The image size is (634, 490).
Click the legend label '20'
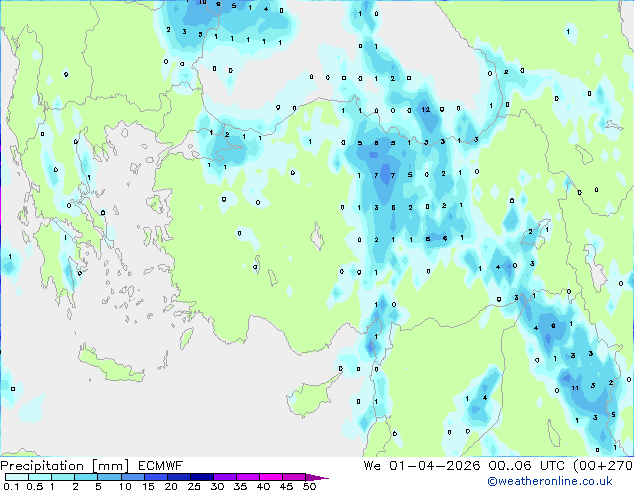171,486
